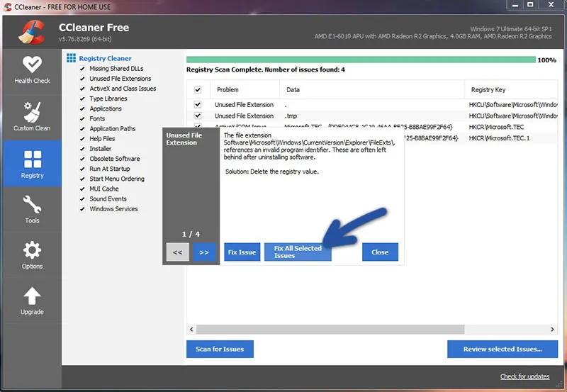Open the Custom Clean section
This screenshot has height=392, width=567.
click(x=32, y=116)
